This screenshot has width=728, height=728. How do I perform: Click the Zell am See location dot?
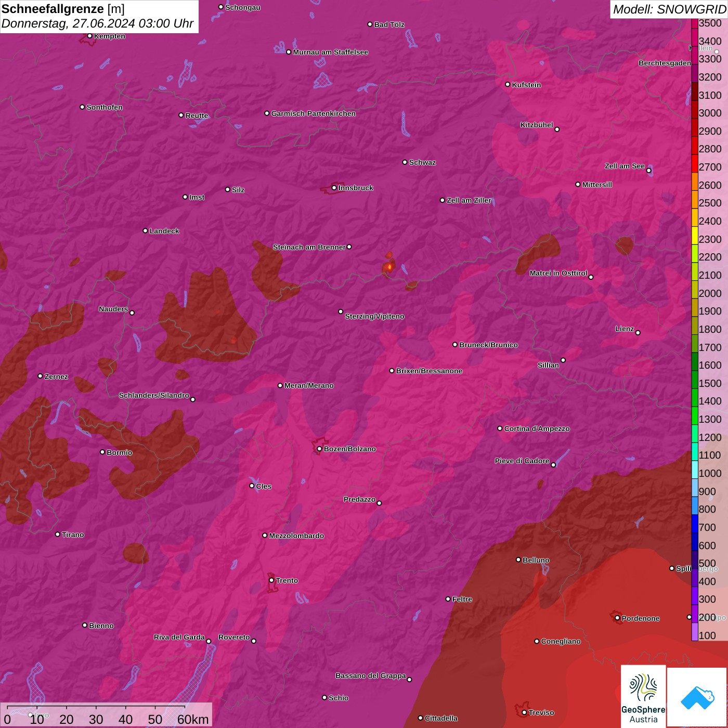tap(649, 171)
